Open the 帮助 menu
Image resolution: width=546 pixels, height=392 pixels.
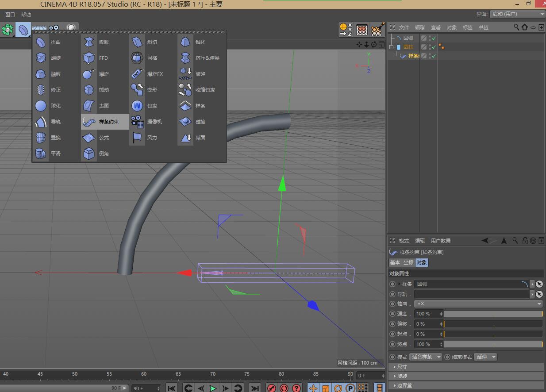(26, 15)
